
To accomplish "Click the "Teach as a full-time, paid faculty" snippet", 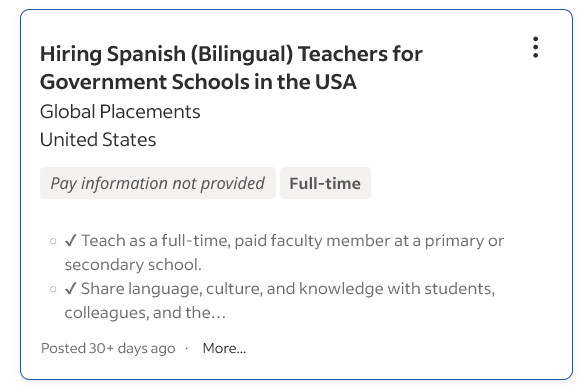I will click(x=293, y=241).
